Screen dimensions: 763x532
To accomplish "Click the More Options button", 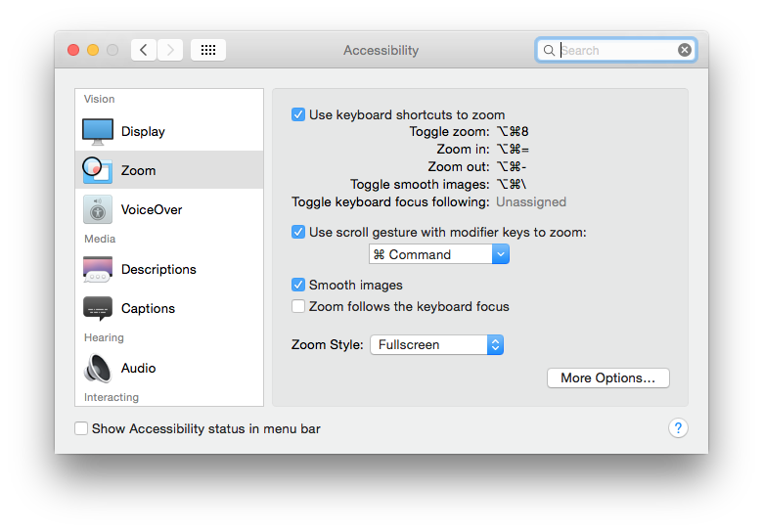I will tap(607, 377).
